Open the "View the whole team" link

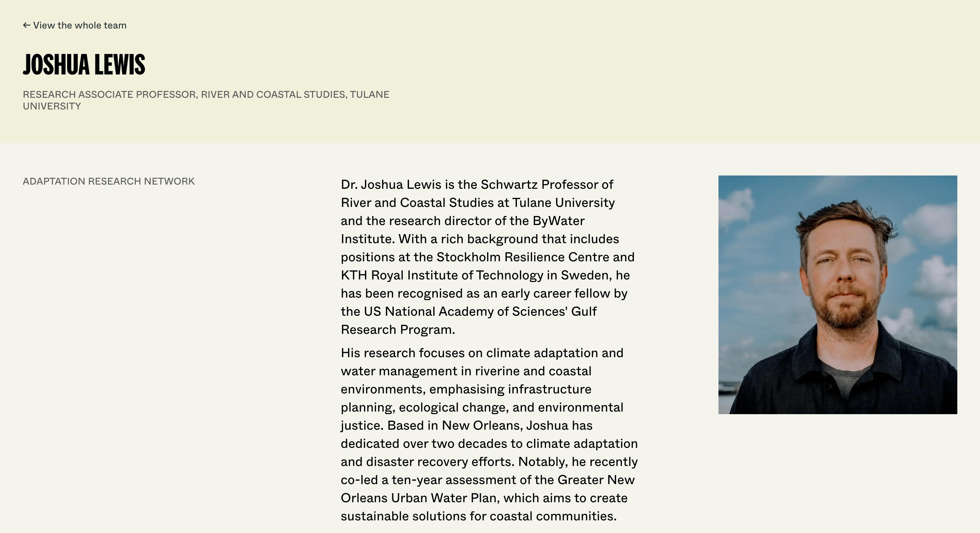pyautogui.click(x=79, y=26)
